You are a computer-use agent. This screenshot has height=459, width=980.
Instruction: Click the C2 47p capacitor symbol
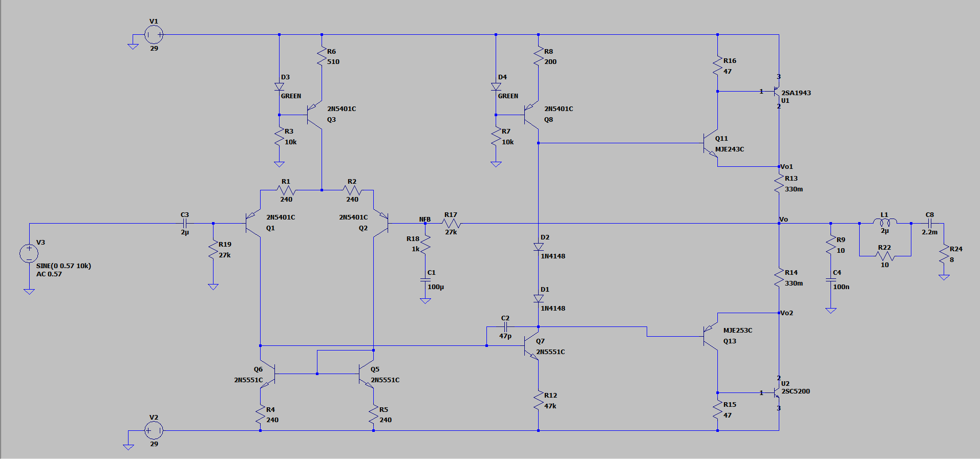click(x=505, y=327)
